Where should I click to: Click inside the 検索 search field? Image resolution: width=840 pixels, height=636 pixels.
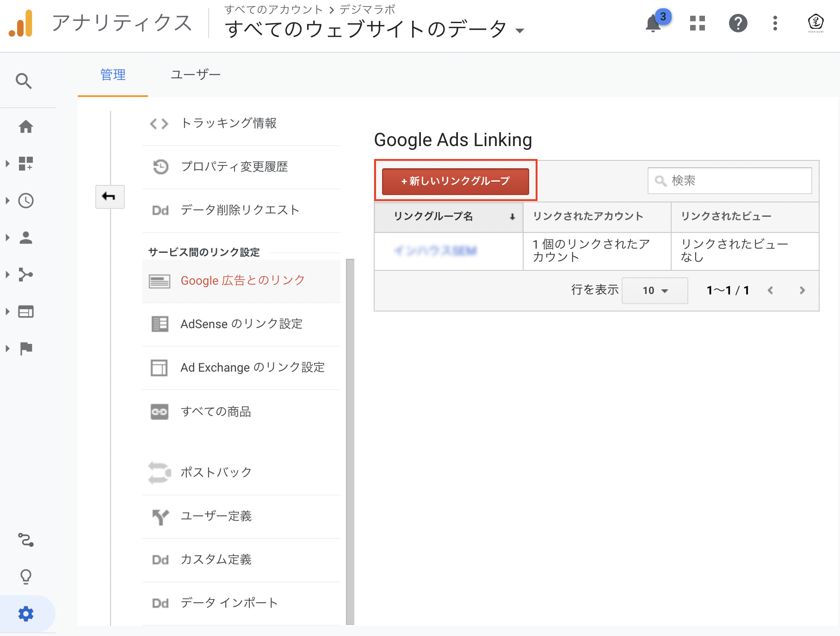pos(731,181)
